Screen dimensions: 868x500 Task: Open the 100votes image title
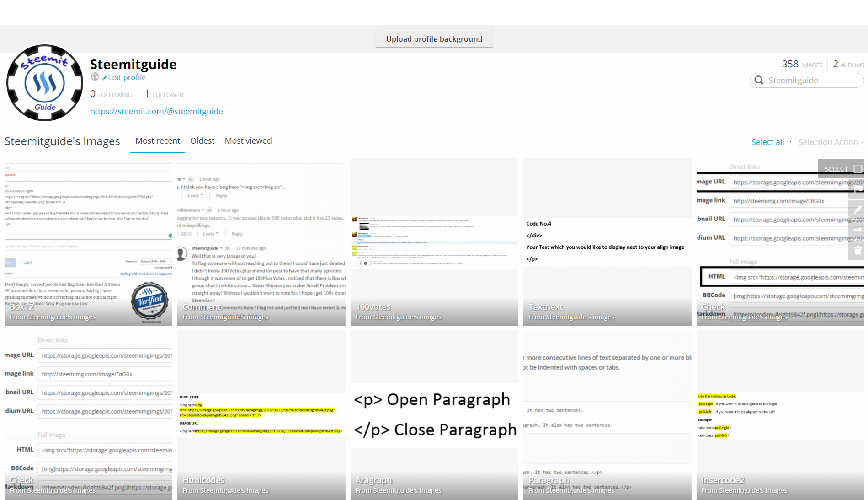(x=373, y=307)
